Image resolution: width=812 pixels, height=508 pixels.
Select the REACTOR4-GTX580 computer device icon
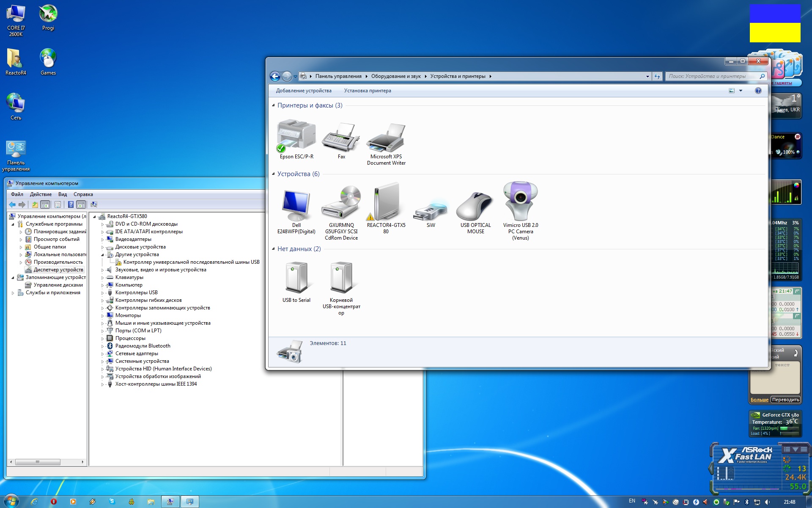tap(386, 208)
